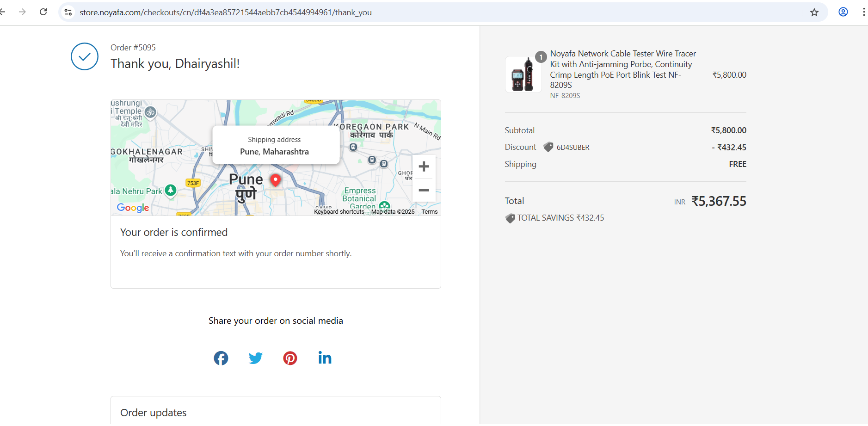Share order on Twitter icon
This screenshot has width=868, height=426.
(x=256, y=358)
